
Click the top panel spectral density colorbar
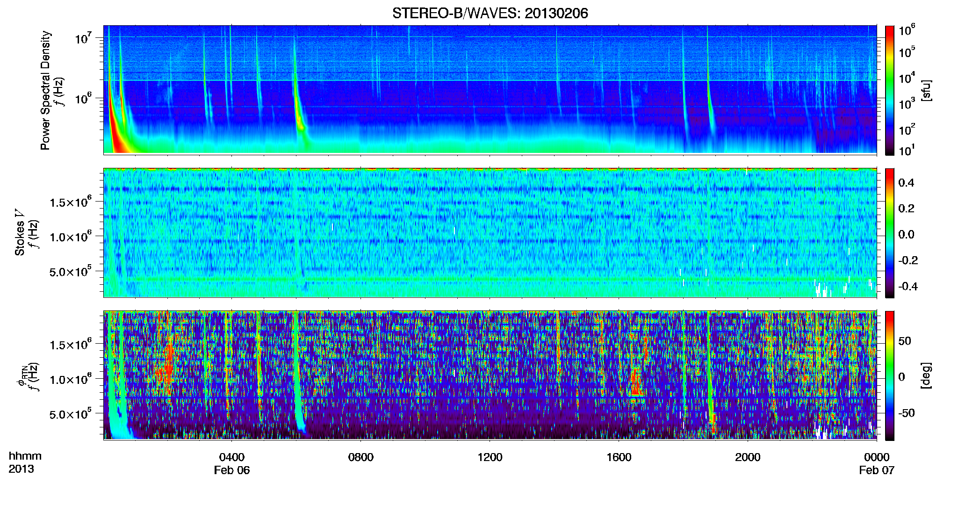[890, 90]
